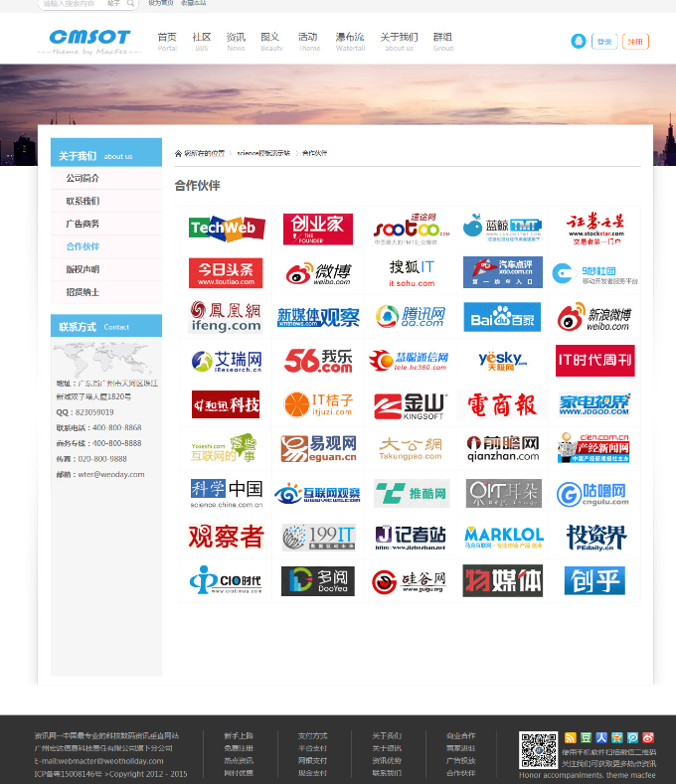This screenshot has width=676, height=784.
Task: Open the Tencent Weibo icon in footer
Action: pos(633,737)
